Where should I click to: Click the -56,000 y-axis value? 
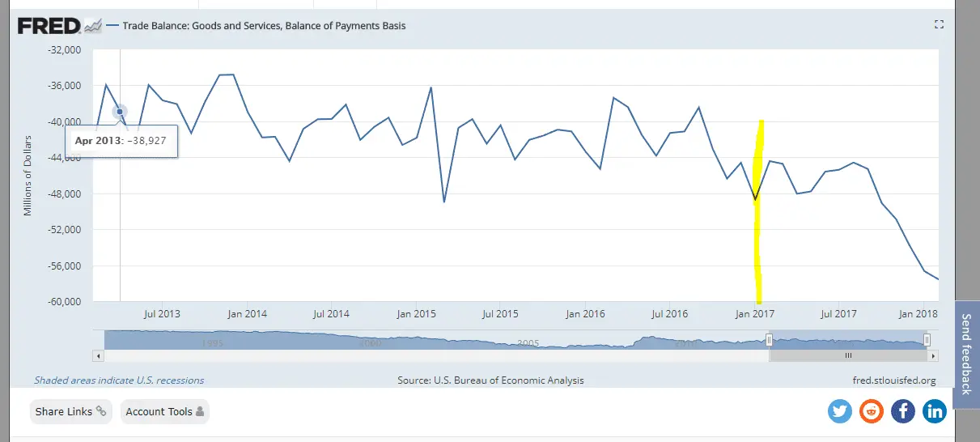pos(65,266)
